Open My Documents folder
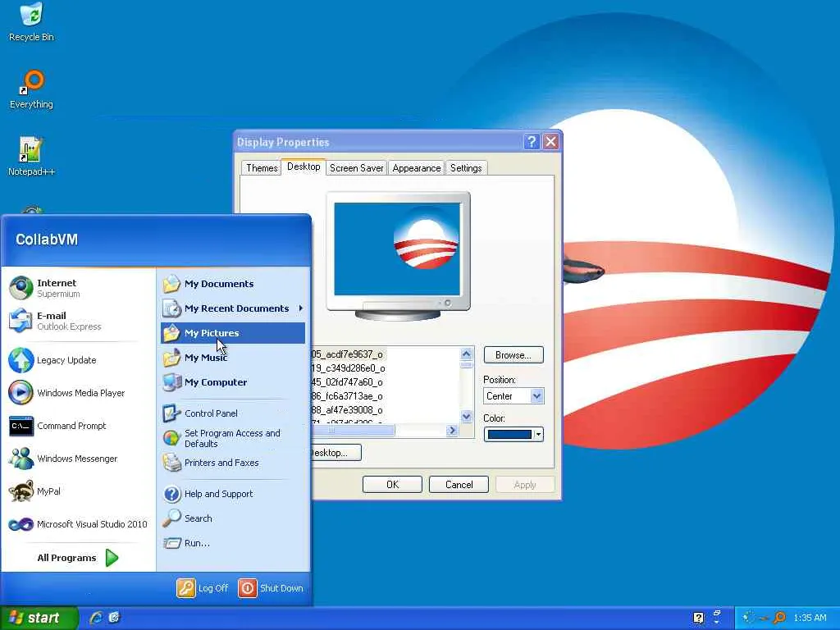 (x=233, y=284)
